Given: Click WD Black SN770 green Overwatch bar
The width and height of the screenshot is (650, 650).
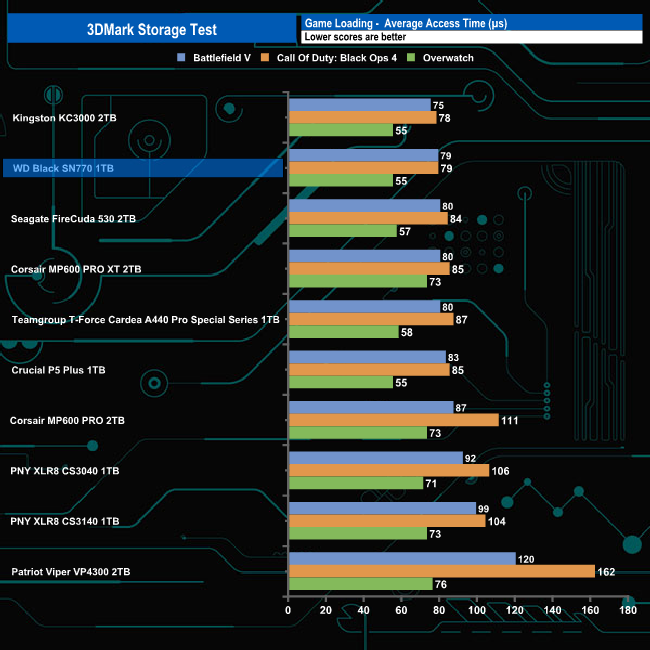Looking at the screenshot, I should [341, 180].
